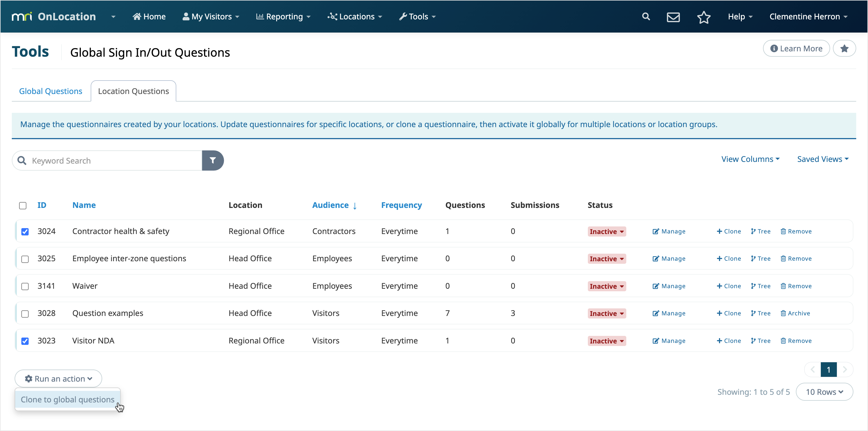Open Inactive status dropdown for Waiver
Image resolution: width=868 pixels, height=431 pixels.
coord(607,286)
